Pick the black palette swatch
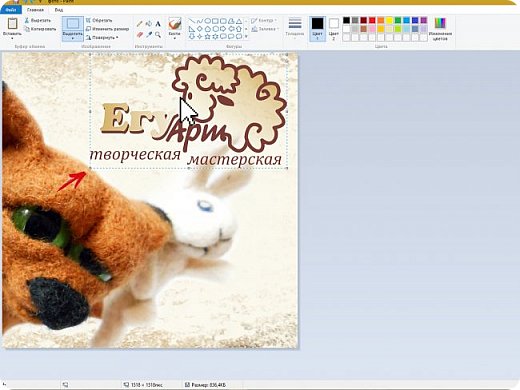This screenshot has height=390, width=520. coord(347,21)
